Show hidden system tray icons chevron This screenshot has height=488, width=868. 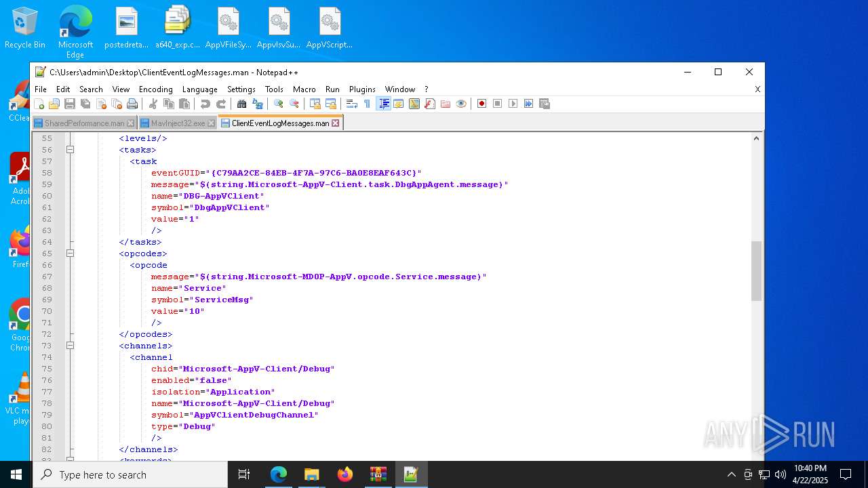[x=731, y=474]
